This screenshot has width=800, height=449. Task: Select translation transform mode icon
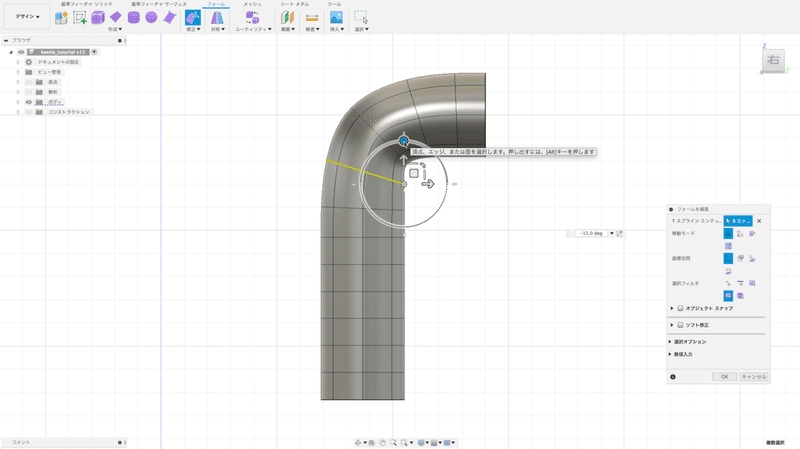pos(740,234)
